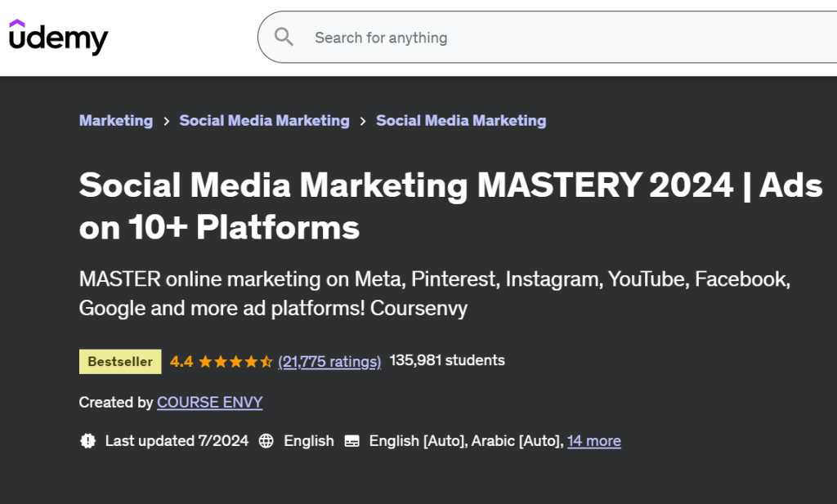Select the middle Social Media Marketing breadcrumb

[x=264, y=120]
